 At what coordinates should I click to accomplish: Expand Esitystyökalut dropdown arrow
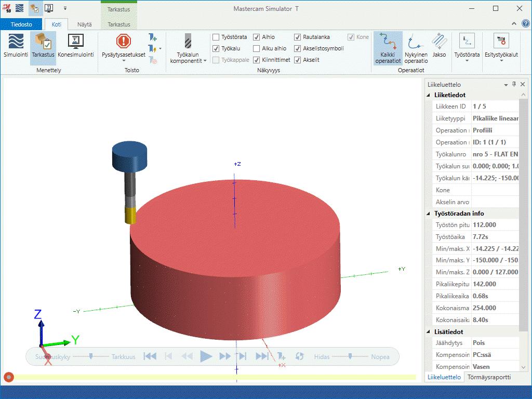501,61
